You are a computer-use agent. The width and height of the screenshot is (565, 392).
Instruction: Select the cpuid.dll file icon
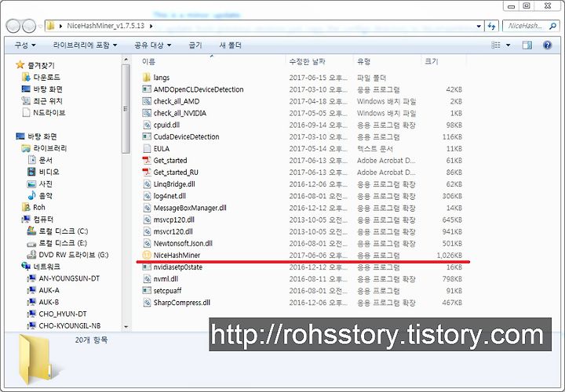point(146,125)
